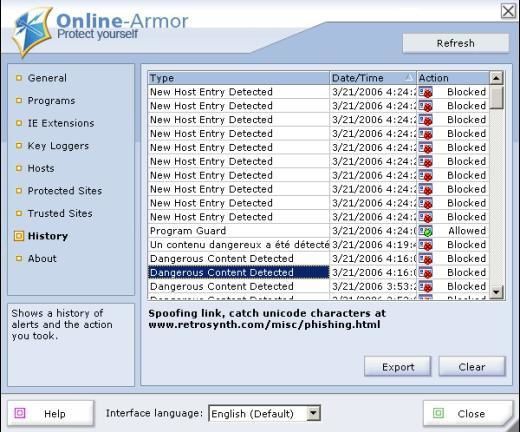The height and width of the screenshot is (432, 520).
Task: Click the pink Help button icon
Action: click(x=20, y=413)
